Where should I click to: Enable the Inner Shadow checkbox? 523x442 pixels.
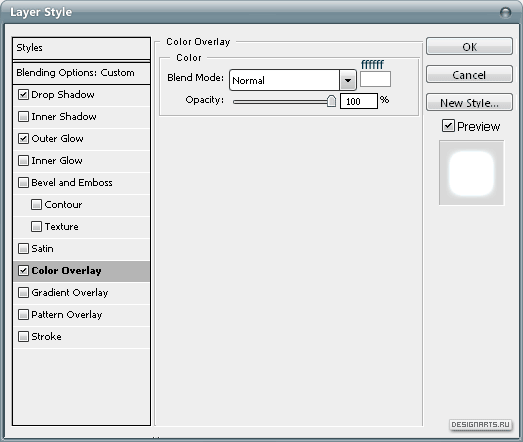pyautogui.click(x=23, y=117)
